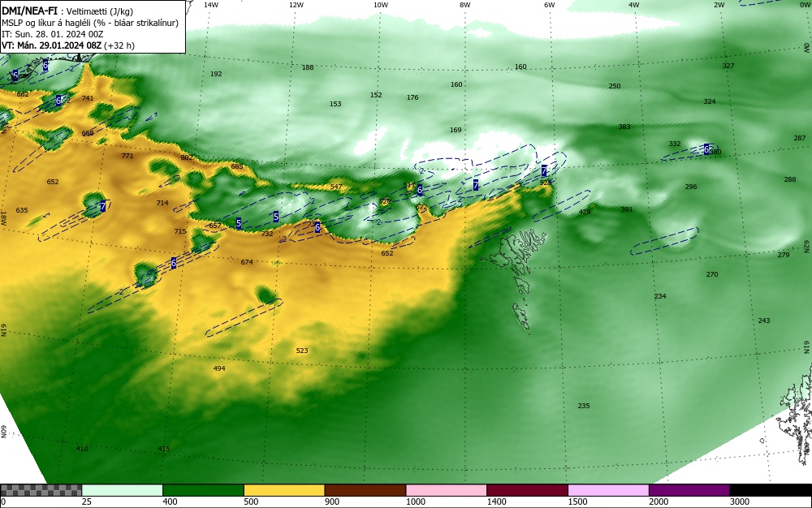Screen dimensions: 812x508
Task: Select the brown 900–1000 legend swatch
Action: coord(365,490)
